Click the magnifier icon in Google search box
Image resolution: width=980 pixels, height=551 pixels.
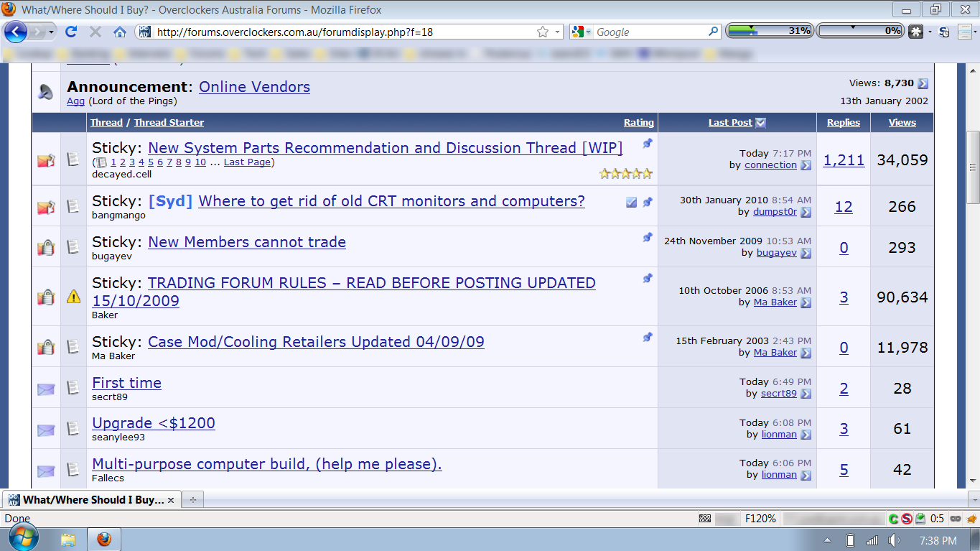pos(713,32)
